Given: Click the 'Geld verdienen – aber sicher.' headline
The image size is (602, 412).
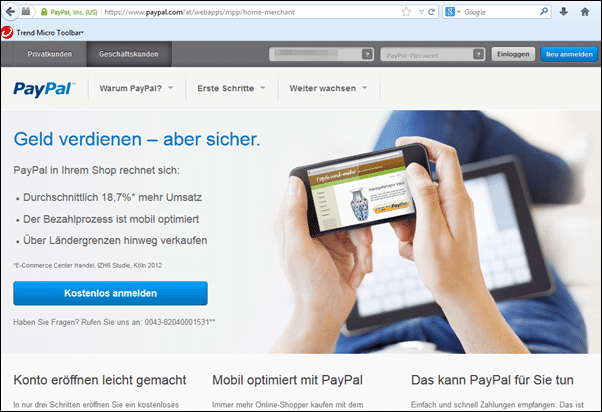Looking at the screenshot, I should 137,139.
